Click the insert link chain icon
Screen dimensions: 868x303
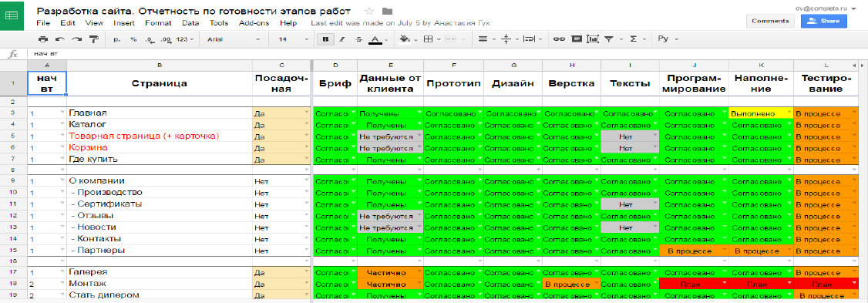coord(559,39)
